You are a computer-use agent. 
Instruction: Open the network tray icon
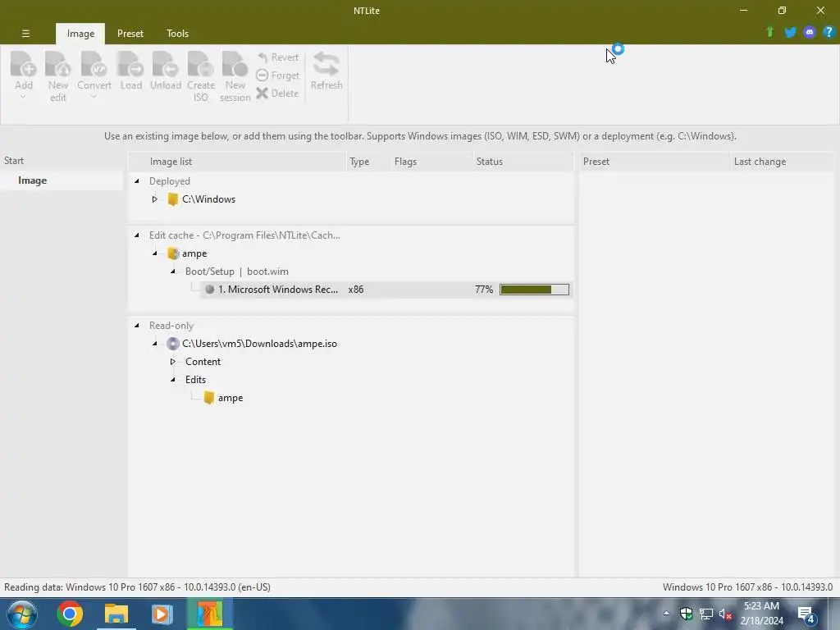pos(706,614)
